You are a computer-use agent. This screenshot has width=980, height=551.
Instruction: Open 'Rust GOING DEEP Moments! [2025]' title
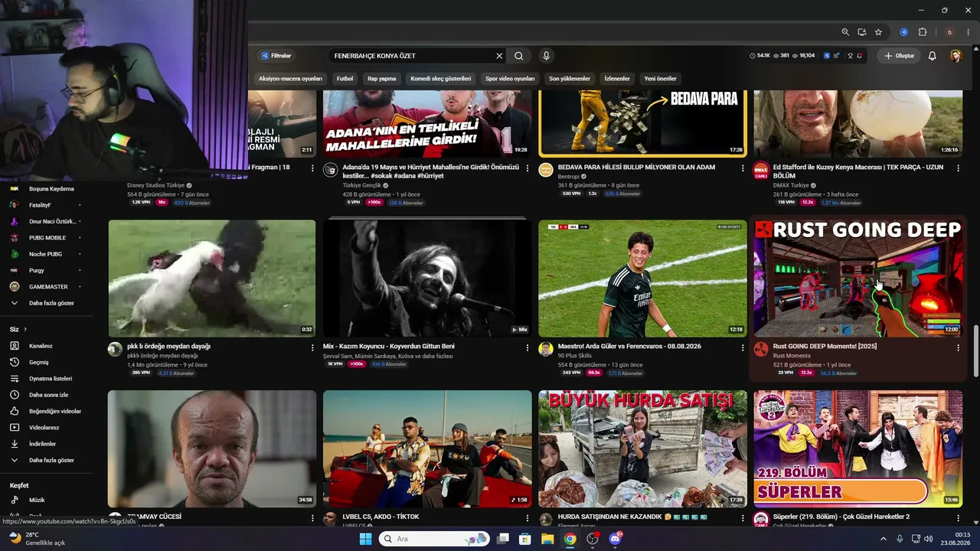coord(825,347)
